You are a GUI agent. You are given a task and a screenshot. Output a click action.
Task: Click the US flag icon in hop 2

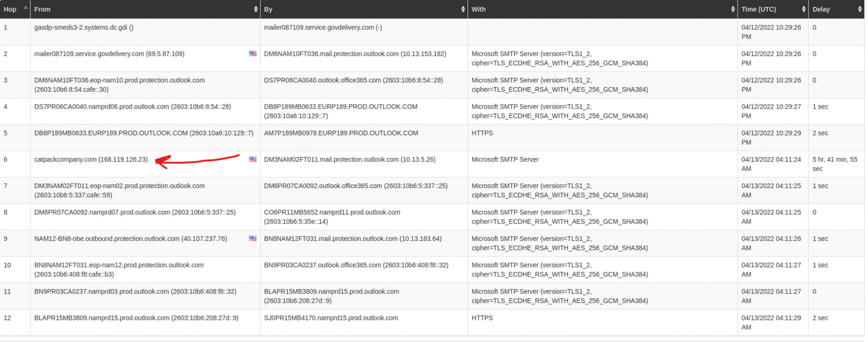[253, 54]
